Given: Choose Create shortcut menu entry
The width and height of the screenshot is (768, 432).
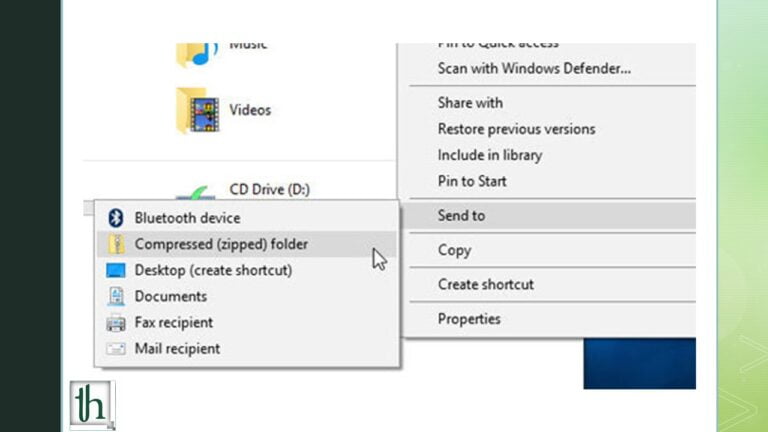Looking at the screenshot, I should (x=485, y=284).
